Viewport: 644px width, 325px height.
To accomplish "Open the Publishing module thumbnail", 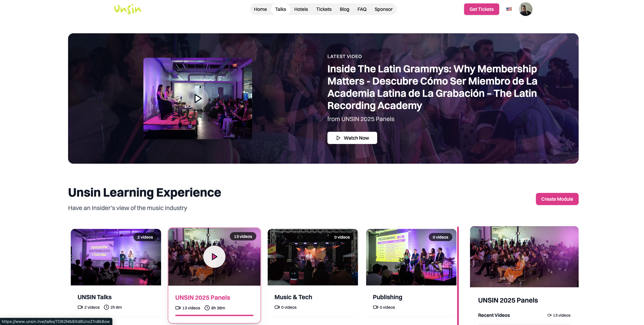I will (x=411, y=257).
